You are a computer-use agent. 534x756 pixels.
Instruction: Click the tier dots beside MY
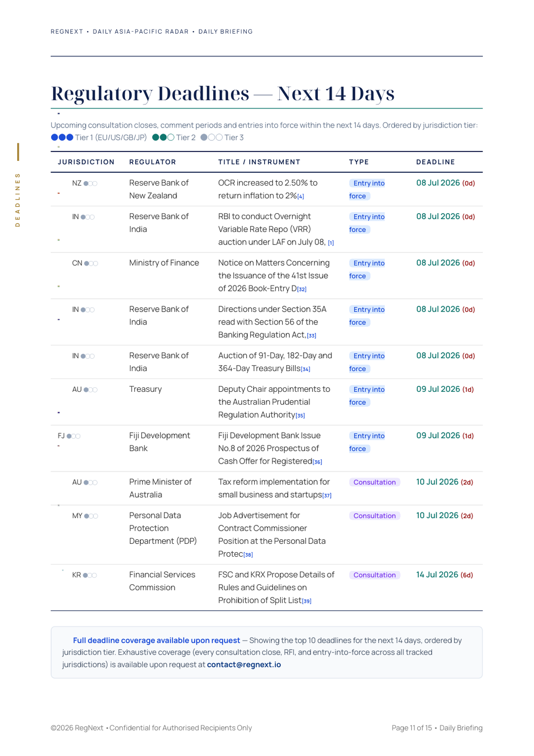91,516
